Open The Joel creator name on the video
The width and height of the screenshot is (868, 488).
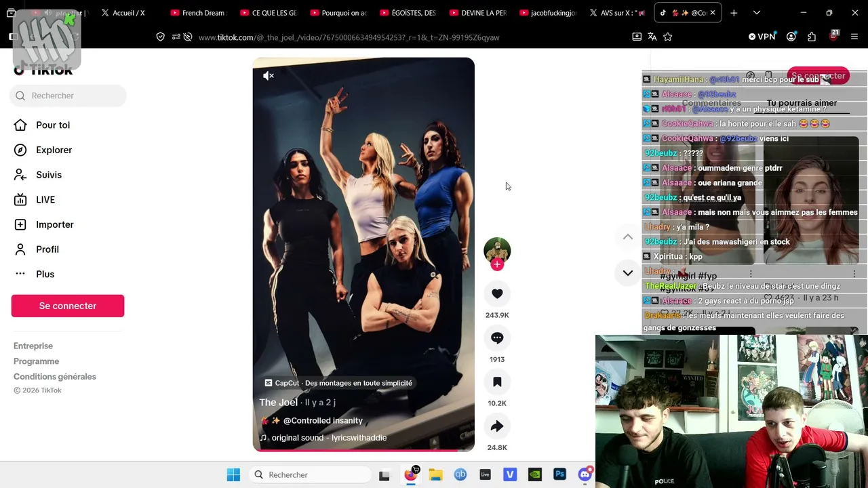tap(278, 403)
